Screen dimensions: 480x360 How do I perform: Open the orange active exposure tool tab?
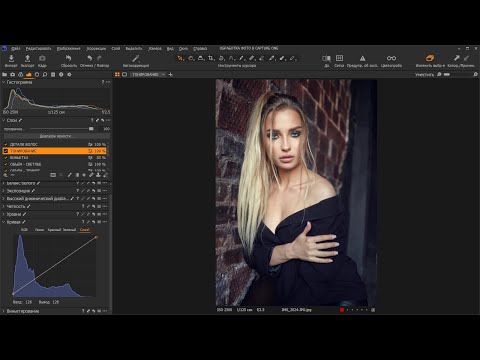[29, 75]
